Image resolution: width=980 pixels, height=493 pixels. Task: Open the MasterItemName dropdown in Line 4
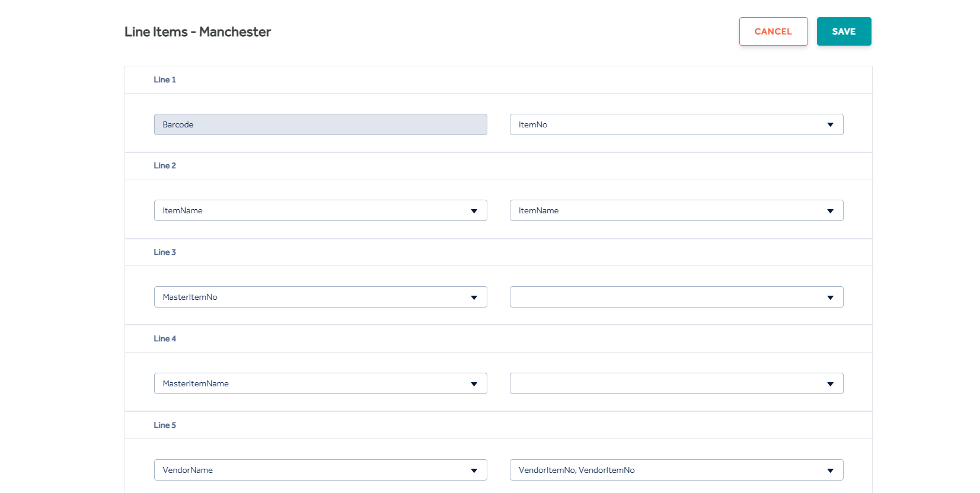tap(321, 383)
